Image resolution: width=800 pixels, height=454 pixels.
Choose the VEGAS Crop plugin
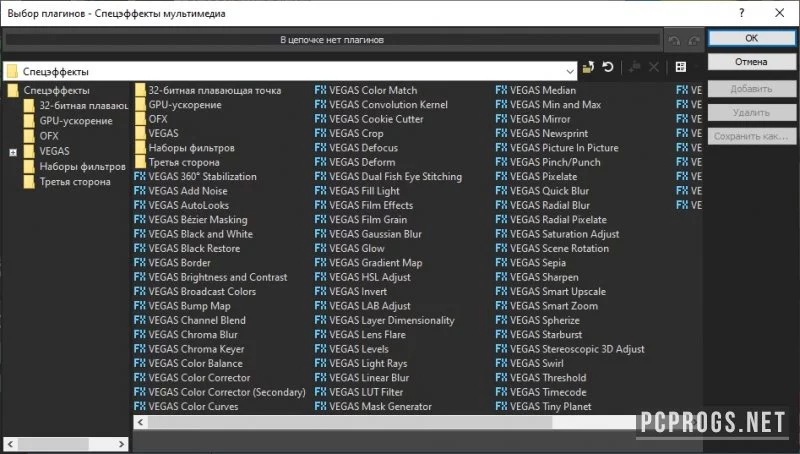click(x=349, y=133)
